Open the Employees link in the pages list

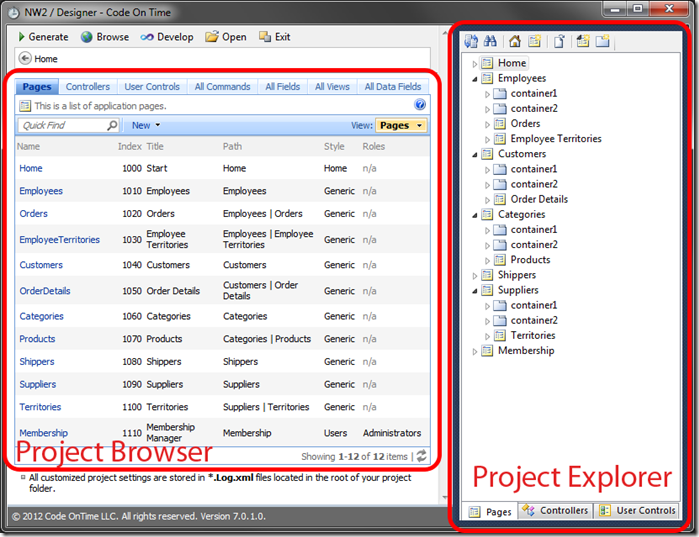coord(41,191)
